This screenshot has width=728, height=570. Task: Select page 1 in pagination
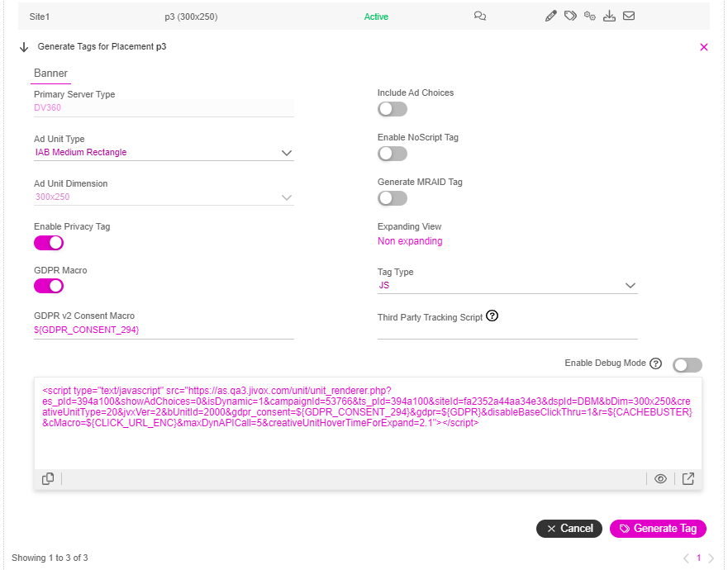[x=698, y=558]
